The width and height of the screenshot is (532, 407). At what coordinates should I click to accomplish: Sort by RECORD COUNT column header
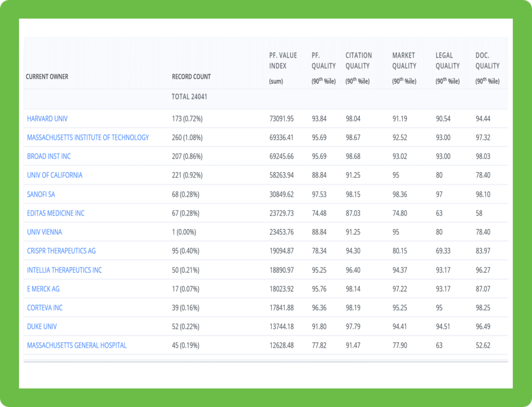[x=191, y=77]
